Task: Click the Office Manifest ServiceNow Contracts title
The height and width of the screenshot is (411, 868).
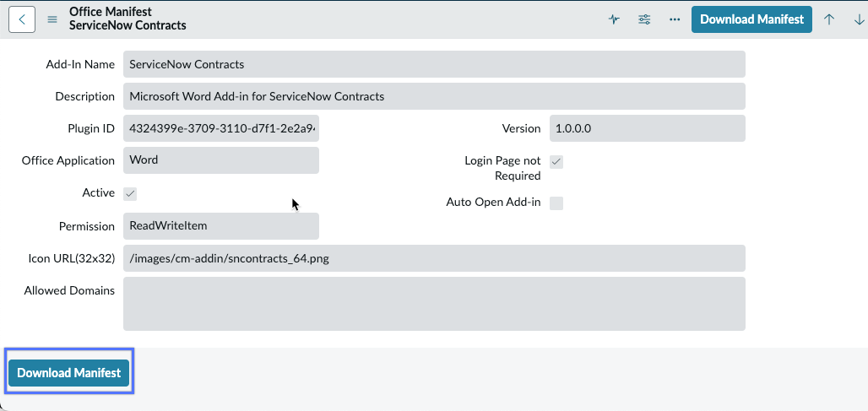Action: click(127, 19)
